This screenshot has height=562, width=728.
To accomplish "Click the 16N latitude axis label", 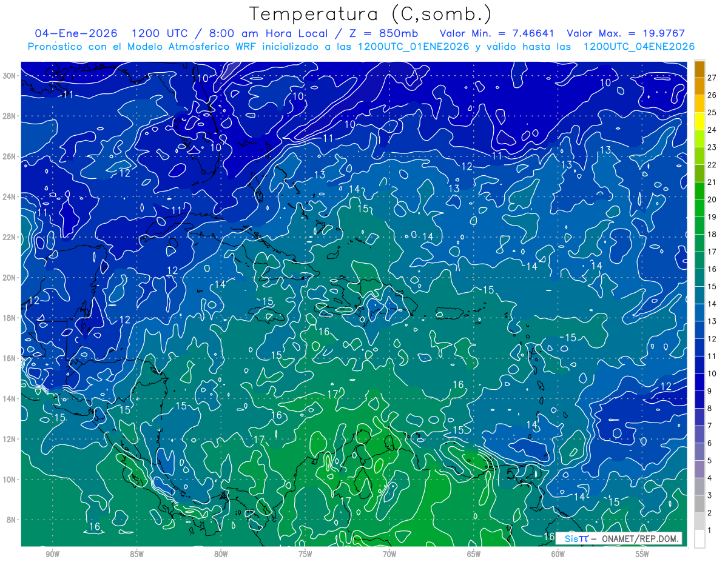I will (x=10, y=358).
